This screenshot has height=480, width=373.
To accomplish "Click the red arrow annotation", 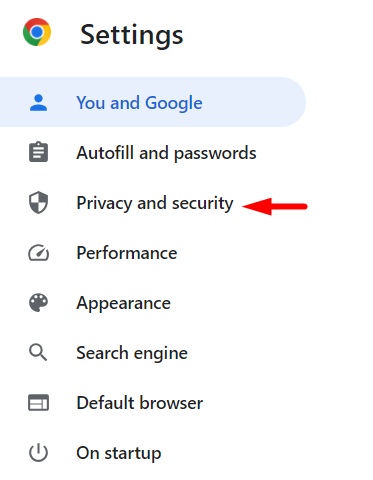I will (x=275, y=206).
